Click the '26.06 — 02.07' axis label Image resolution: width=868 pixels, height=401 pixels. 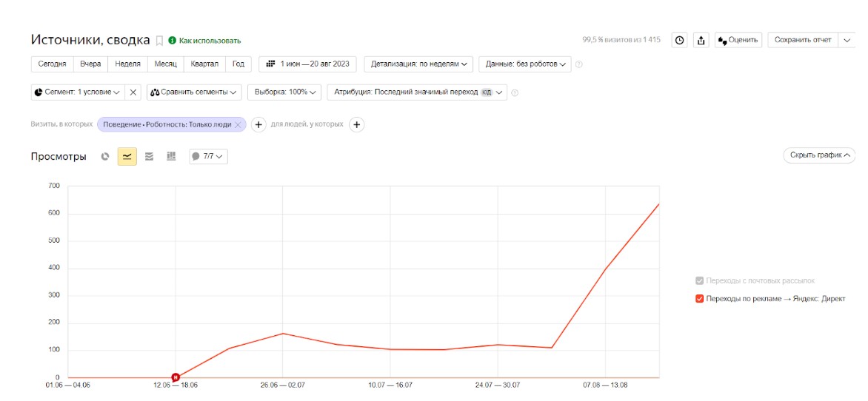click(x=282, y=387)
